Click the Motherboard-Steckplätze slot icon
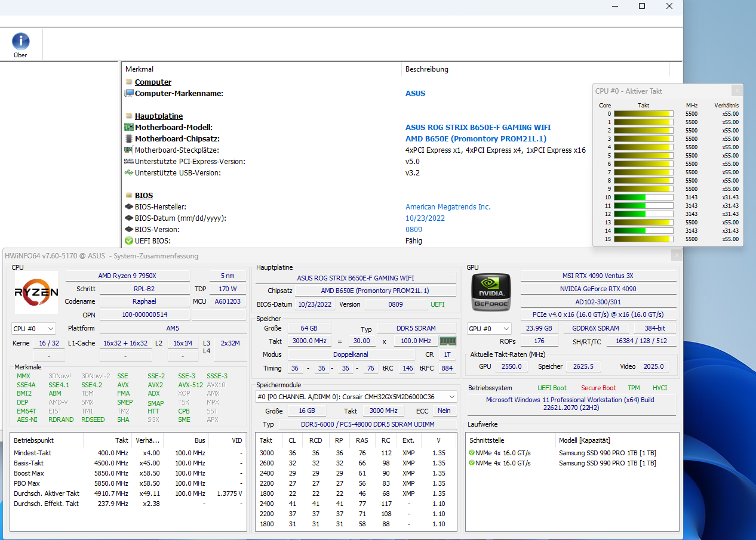 click(x=128, y=150)
